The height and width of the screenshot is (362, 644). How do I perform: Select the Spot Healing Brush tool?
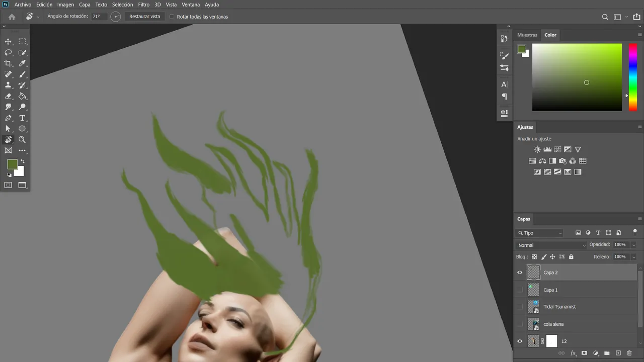pyautogui.click(x=8, y=74)
